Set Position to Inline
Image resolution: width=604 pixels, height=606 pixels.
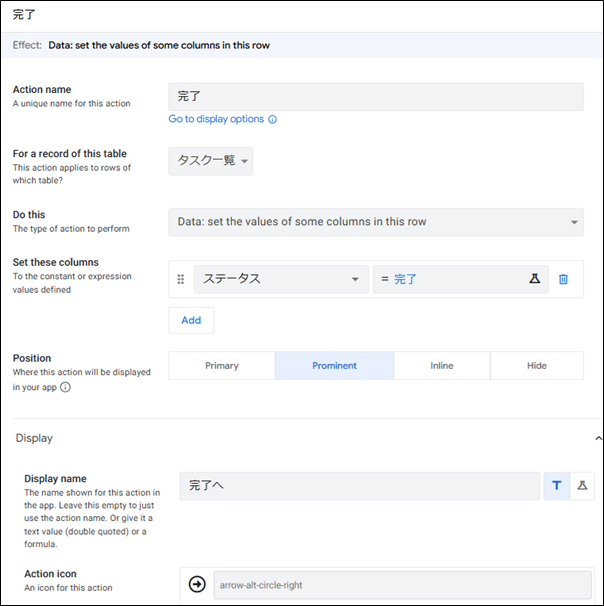(x=442, y=366)
